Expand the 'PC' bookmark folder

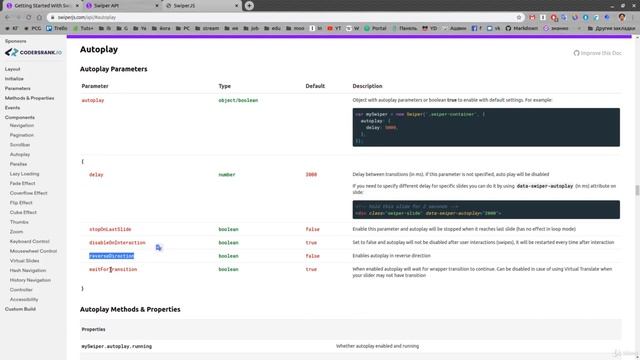(x=182, y=29)
